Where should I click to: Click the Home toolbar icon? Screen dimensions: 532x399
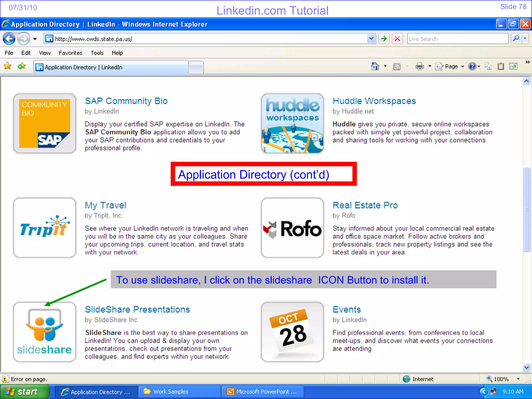375,66
